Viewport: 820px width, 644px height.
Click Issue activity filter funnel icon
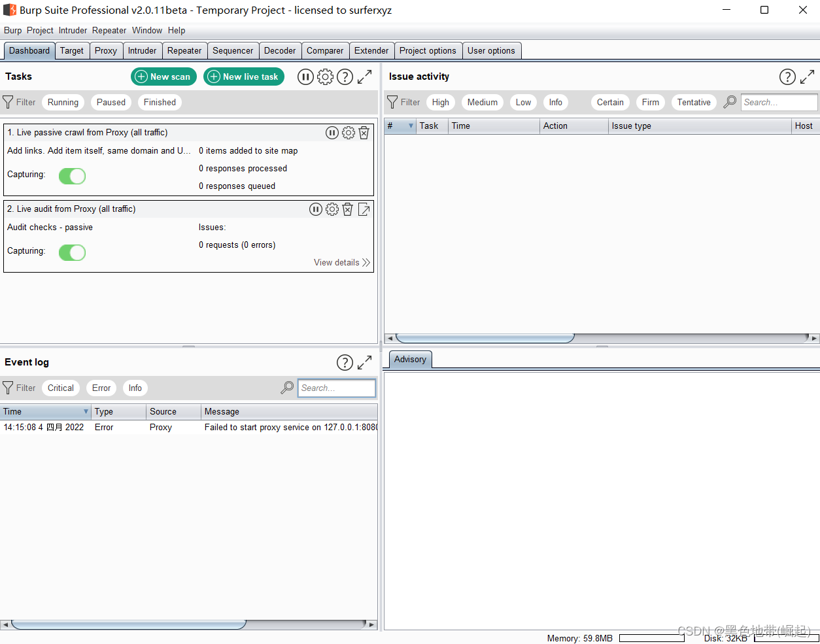pos(392,102)
